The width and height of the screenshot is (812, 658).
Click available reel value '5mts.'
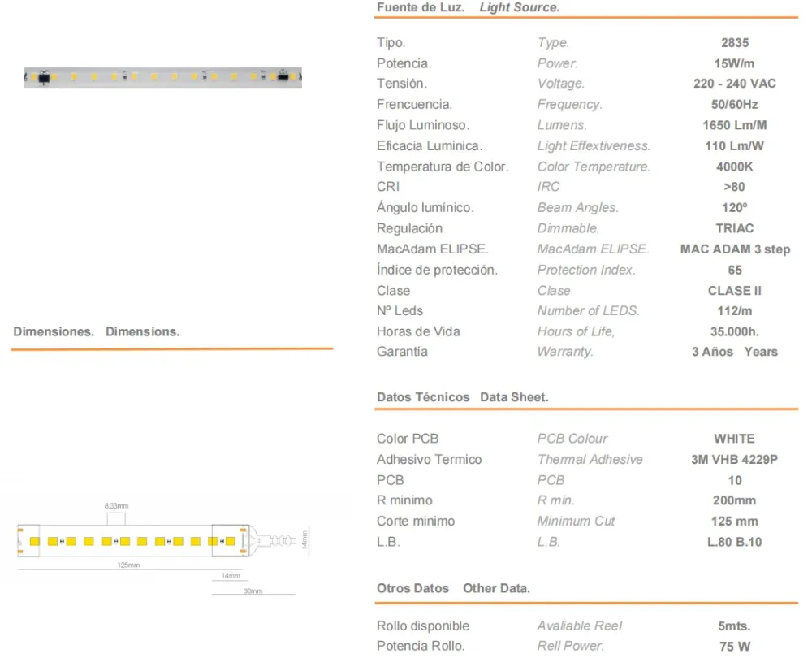(734, 626)
